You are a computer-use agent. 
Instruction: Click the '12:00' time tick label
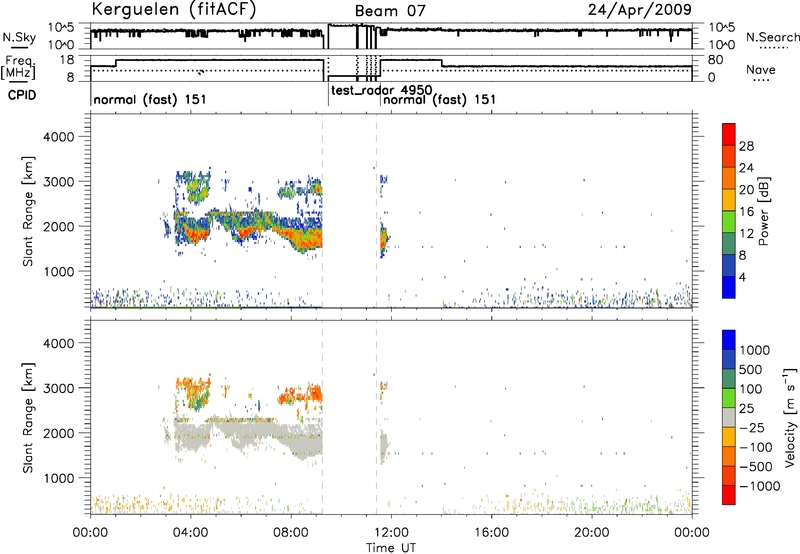click(391, 533)
